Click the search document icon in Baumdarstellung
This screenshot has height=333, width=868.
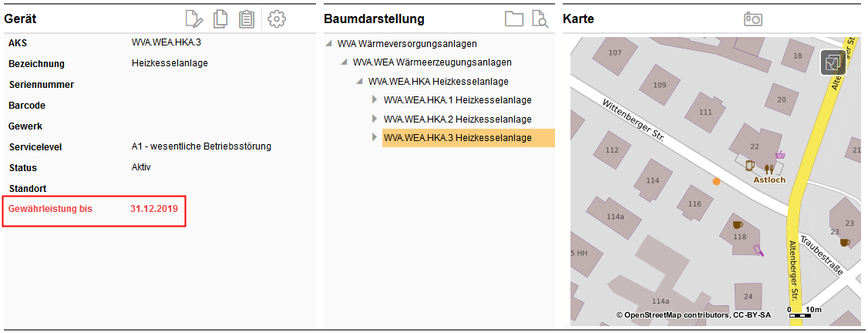[x=540, y=19]
